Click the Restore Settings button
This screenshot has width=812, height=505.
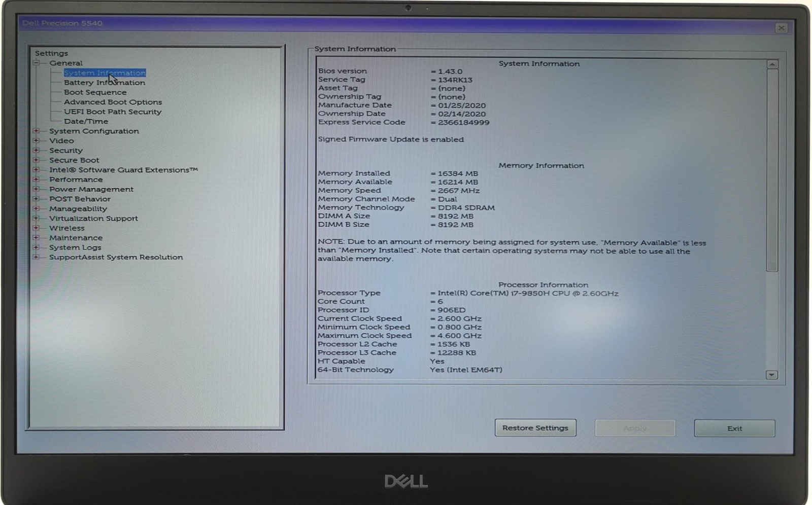(535, 428)
